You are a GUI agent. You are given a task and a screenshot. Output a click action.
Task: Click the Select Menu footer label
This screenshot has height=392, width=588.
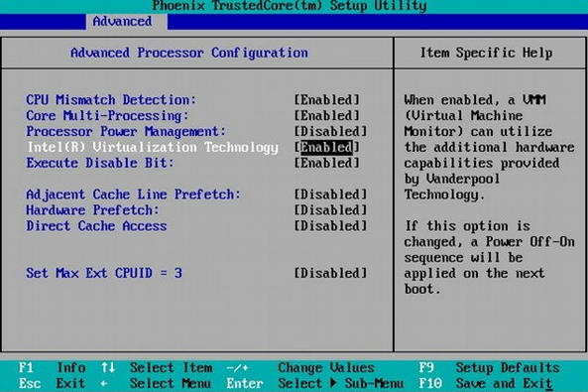[x=171, y=383]
